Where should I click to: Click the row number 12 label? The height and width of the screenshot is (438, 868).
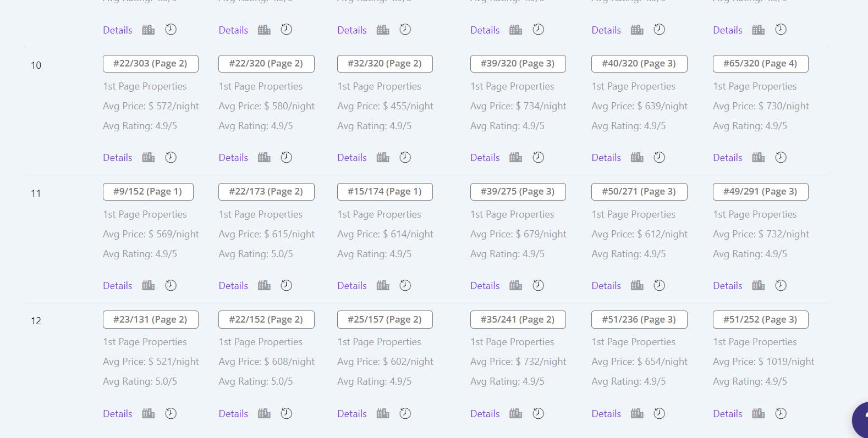(36, 321)
